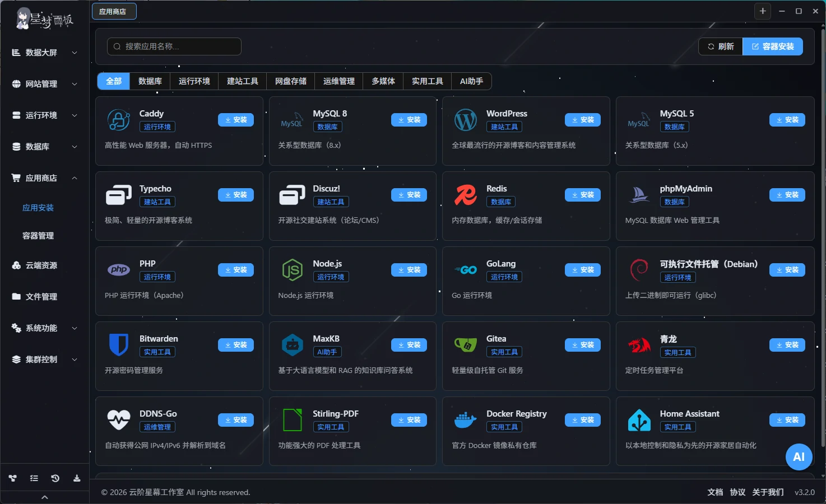Click the Node.js hexagon logo
This screenshot has height=504, width=826.
point(292,270)
